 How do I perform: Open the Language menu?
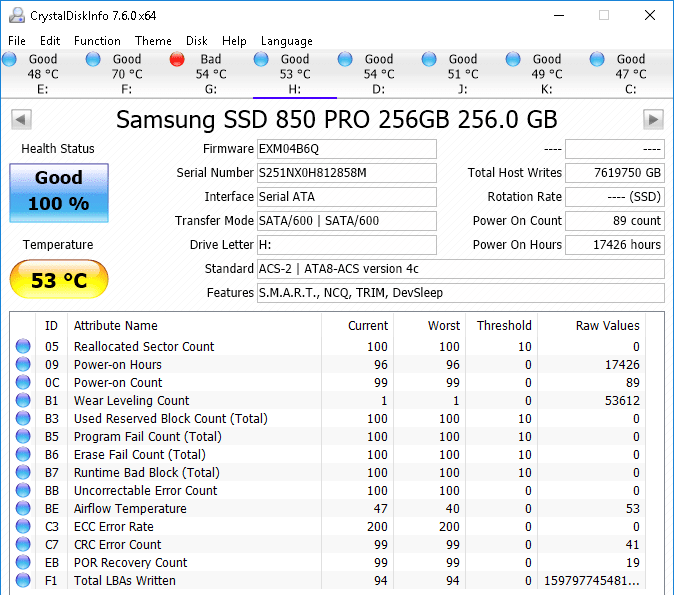(x=287, y=41)
